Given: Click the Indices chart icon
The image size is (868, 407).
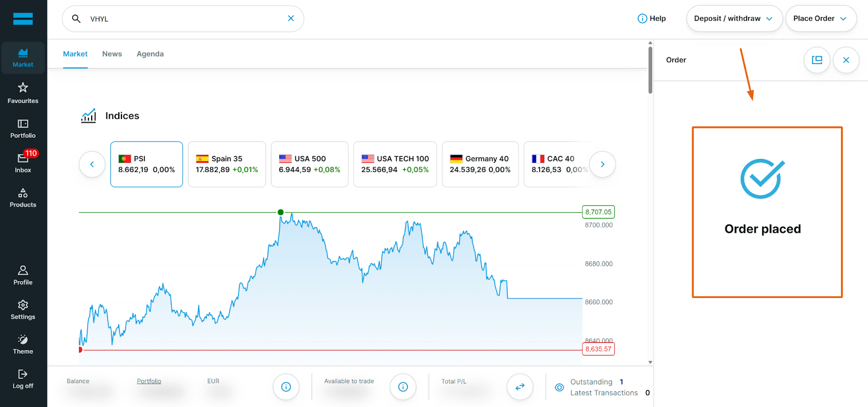Looking at the screenshot, I should click(88, 116).
